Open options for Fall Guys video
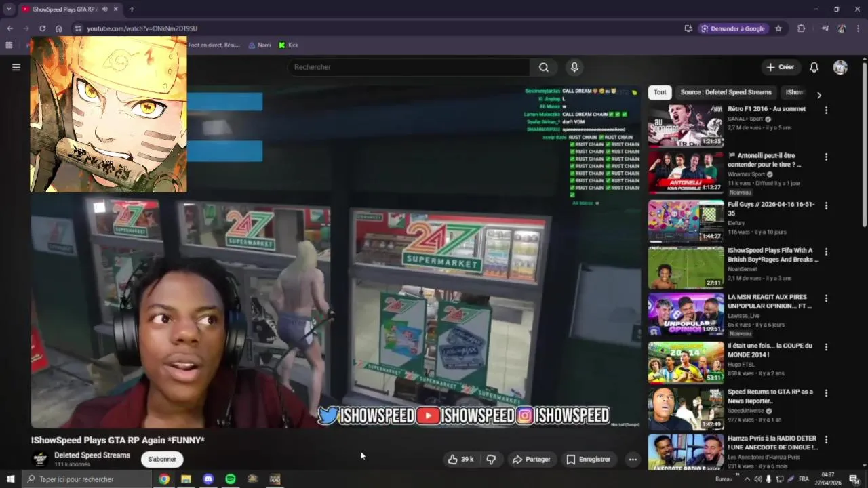868x488 pixels. (x=826, y=205)
